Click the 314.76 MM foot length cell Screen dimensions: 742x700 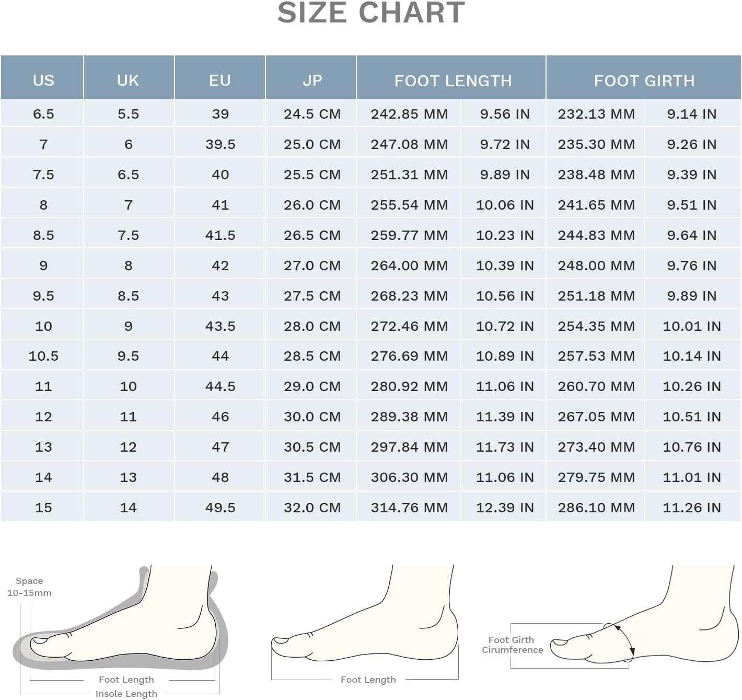coord(409,507)
